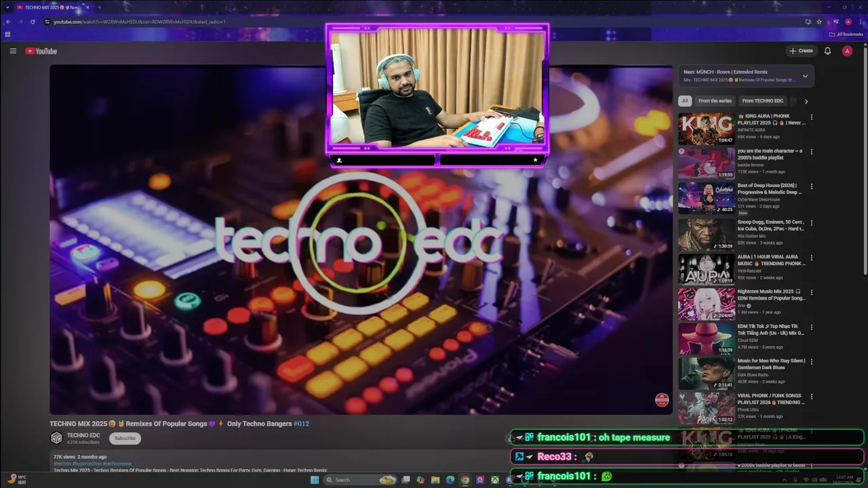868x488 pixels.
Task: Open the weather widget in taskbar
Action: (18, 479)
